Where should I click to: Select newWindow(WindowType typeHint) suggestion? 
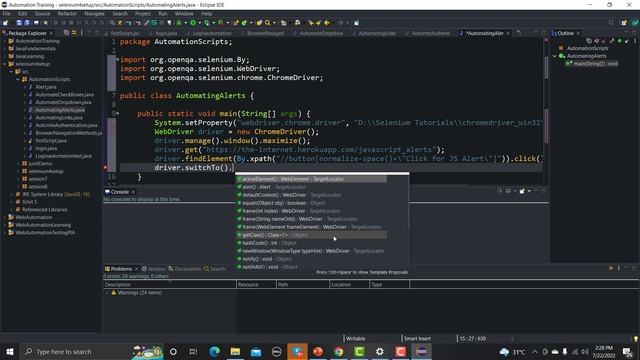point(312,251)
